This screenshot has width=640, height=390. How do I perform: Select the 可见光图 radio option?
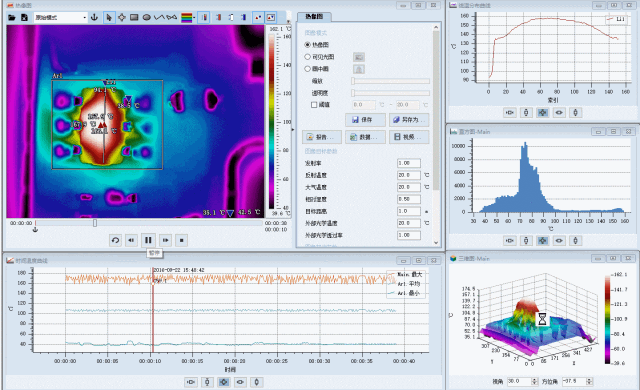308,57
